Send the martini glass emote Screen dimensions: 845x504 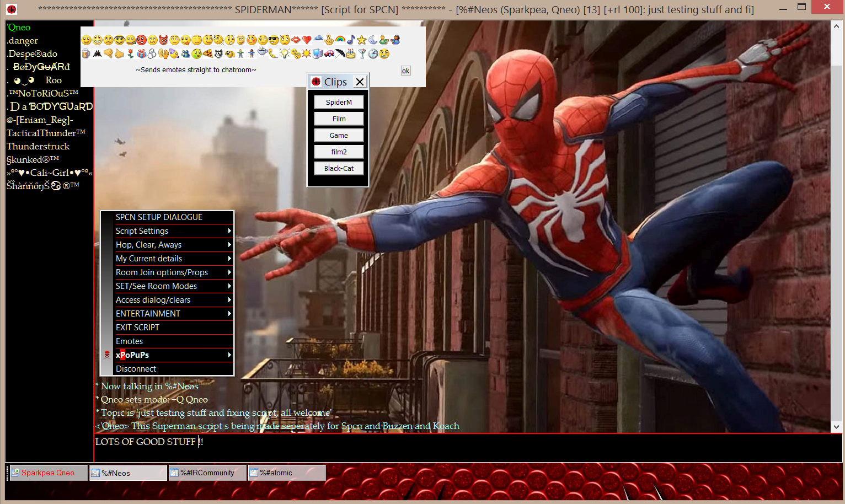[362, 53]
